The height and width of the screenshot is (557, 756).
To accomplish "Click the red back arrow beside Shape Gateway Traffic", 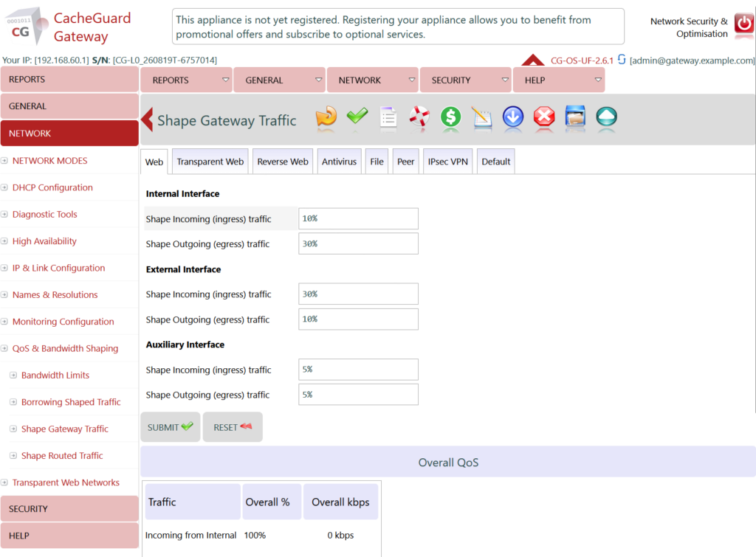I will pyautogui.click(x=148, y=120).
